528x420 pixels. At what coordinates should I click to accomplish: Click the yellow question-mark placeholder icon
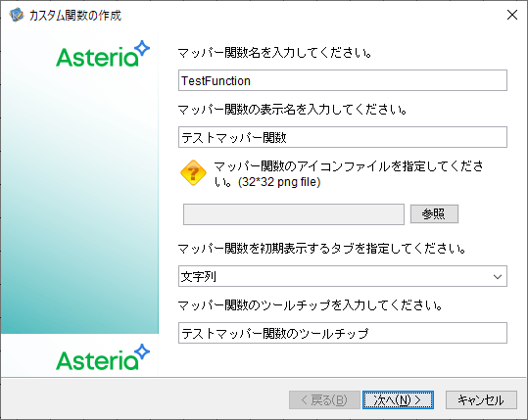point(193,173)
